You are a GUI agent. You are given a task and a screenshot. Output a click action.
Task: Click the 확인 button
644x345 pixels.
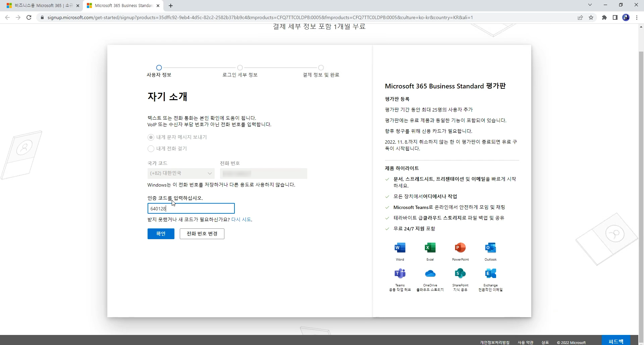pyautogui.click(x=161, y=234)
